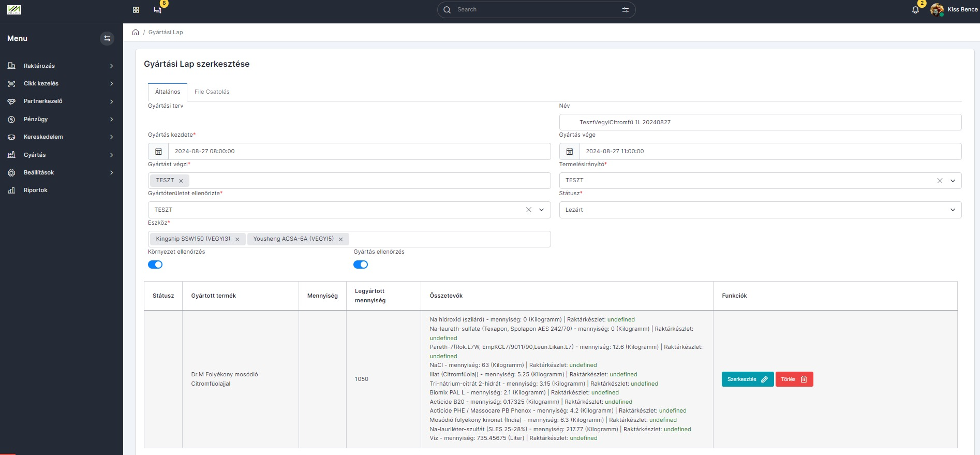Image resolution: width=980 pixels, height=455 pixels.
Task: Click the company logo
Action: (14, 10)
